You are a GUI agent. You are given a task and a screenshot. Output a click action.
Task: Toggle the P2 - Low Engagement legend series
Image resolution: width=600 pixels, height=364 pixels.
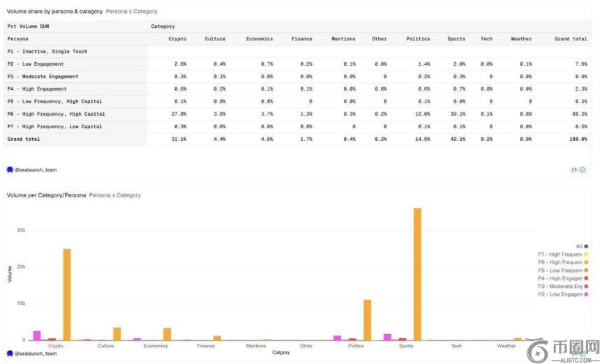(560, 294)
